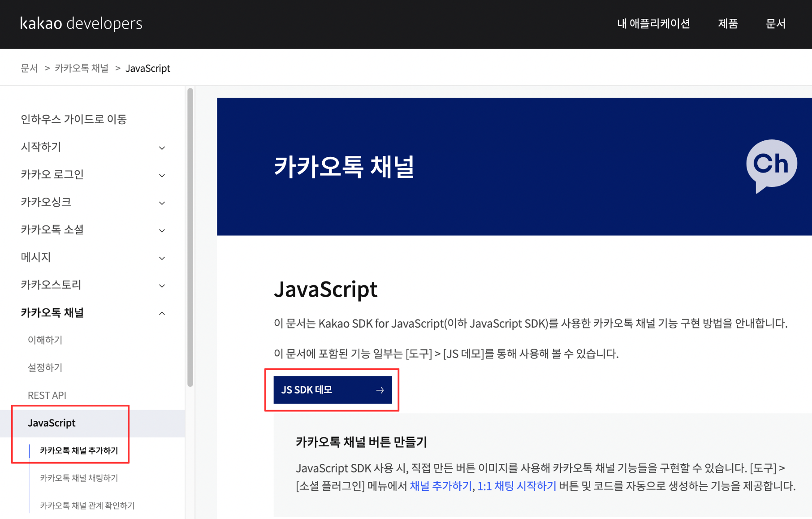Open the 채널 추가하기 link
This screenshot has height=519, width=812.
(x=441, y=486)
